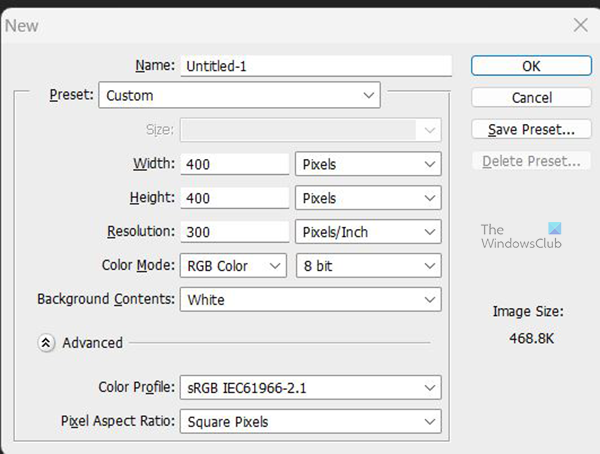Click the Cancel button
This screenshot has width=600, height=454.
531,98
